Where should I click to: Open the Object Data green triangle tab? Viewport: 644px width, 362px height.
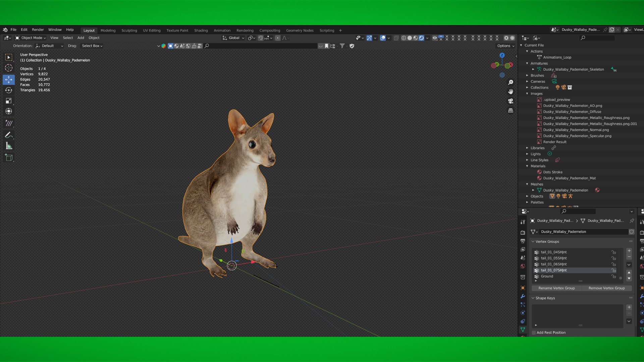(523, 330)
